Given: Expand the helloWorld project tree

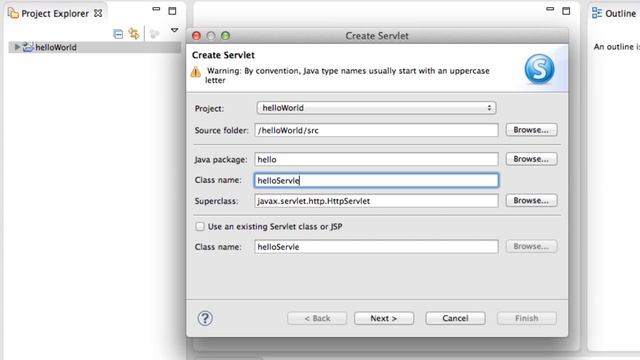Looking at the screenshot, I should point(17,47).
